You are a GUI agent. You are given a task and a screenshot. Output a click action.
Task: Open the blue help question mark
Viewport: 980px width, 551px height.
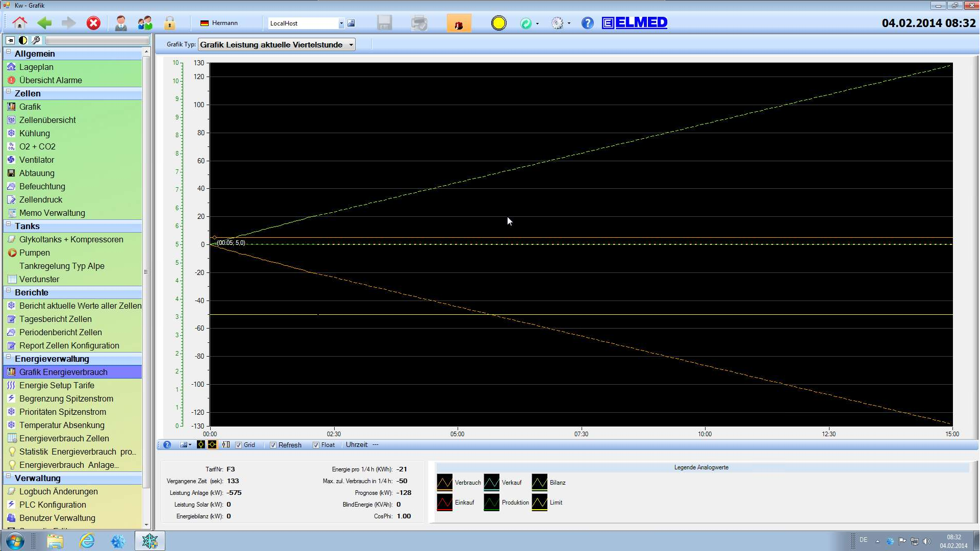(x=587, y=23)
